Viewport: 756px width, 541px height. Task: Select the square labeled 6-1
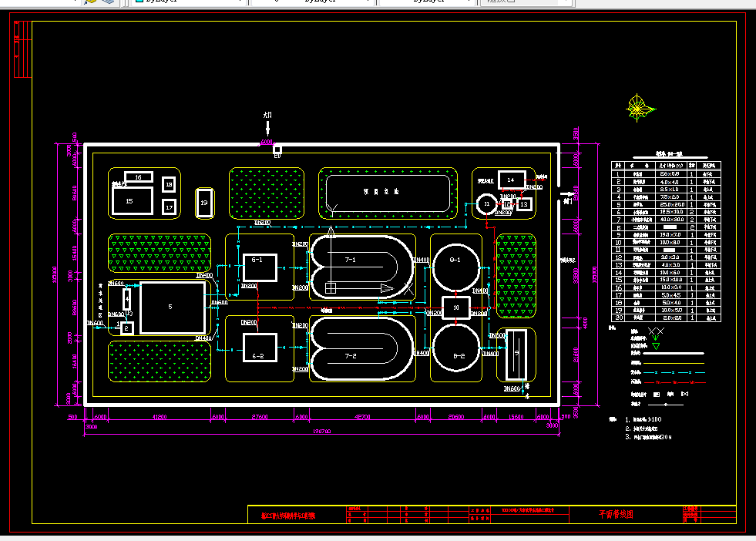coord(260,267)
